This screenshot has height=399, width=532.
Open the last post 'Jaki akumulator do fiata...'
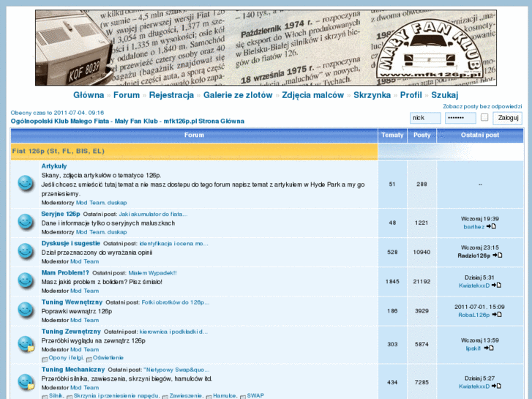point(153,215)
